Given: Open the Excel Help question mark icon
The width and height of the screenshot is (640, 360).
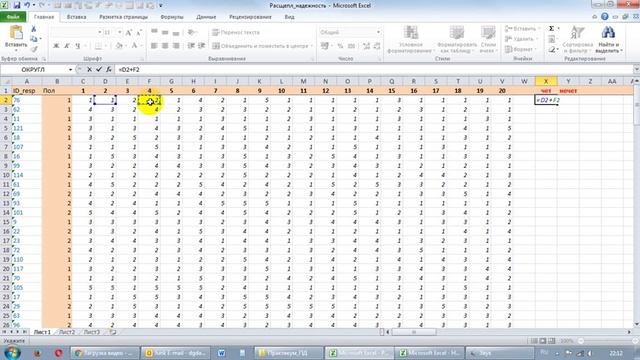Looking at the screenshot, I should click(604, 17).
